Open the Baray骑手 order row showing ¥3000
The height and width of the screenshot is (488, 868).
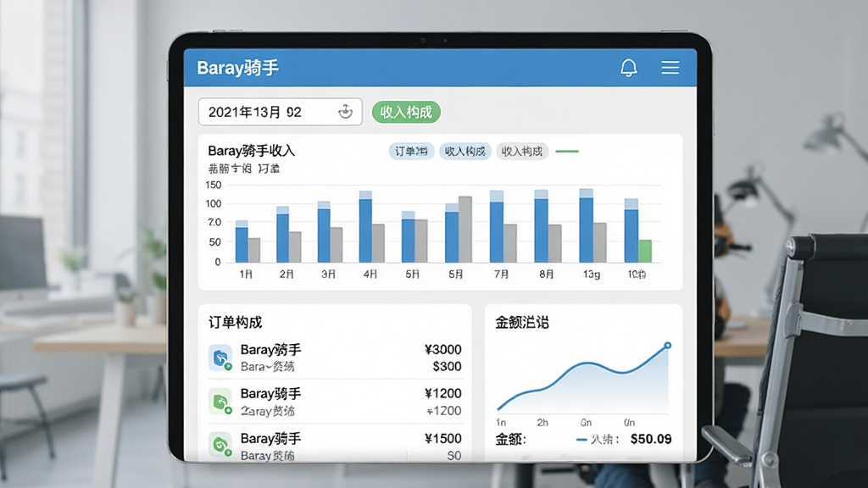coord(335,358)
